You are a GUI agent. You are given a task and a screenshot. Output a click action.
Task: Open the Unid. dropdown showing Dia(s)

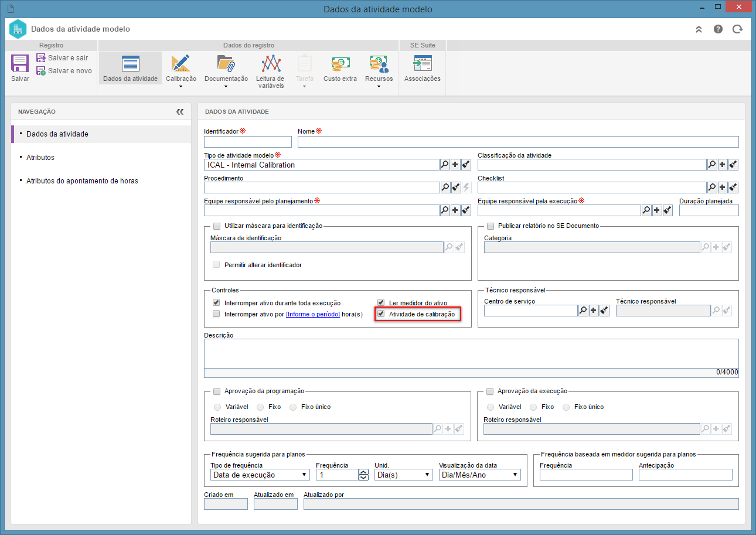(404, 475)
